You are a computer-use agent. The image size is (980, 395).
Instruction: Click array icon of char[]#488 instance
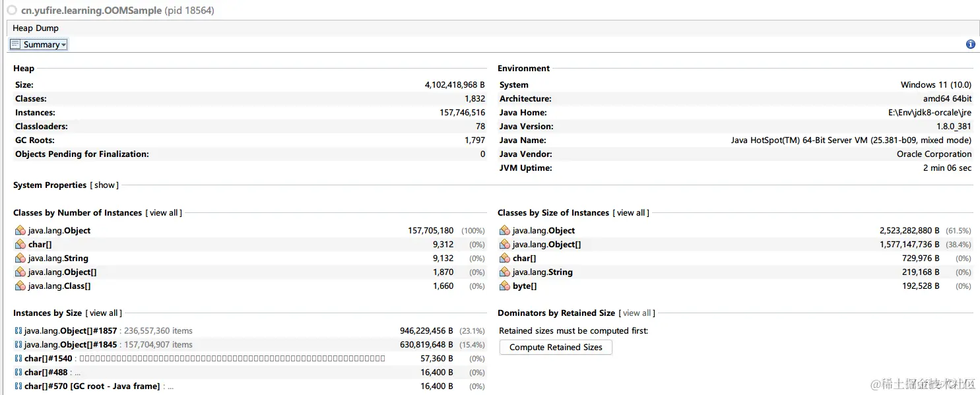[18, 373]
